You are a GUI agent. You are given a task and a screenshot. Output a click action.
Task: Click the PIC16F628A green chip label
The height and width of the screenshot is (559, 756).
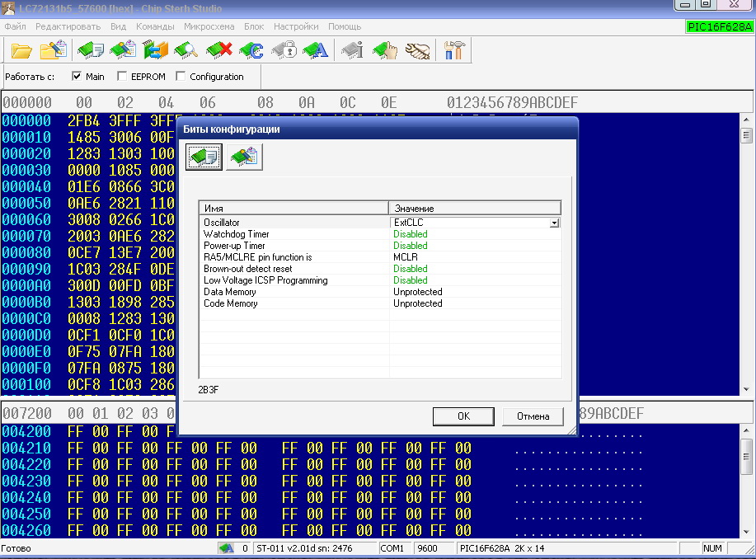tap(720, 27)
